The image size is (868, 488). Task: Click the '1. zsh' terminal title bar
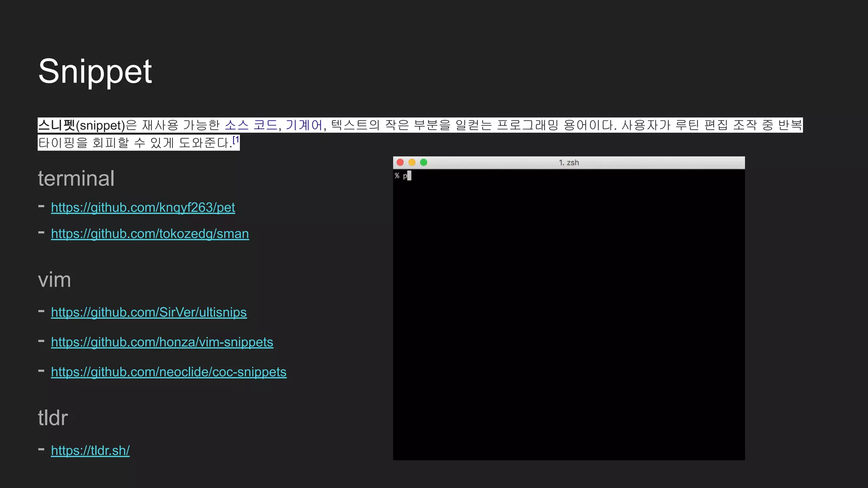pos(569,163)
